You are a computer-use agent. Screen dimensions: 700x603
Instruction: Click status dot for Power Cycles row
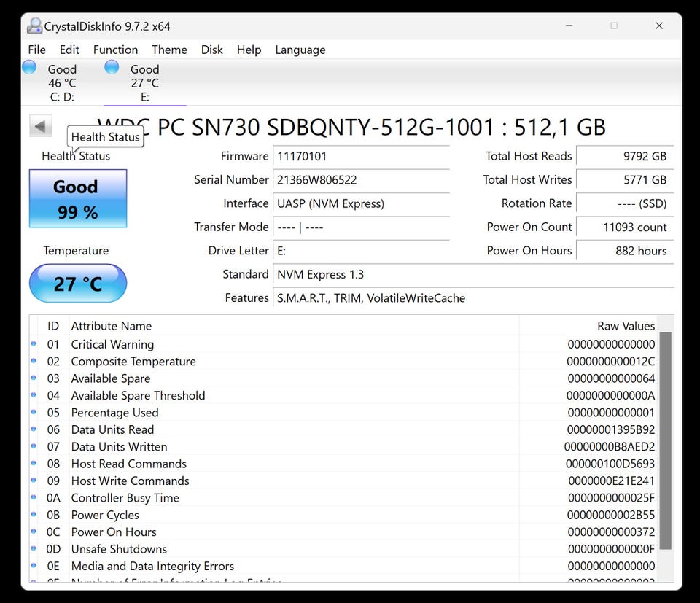pos(34,514)
